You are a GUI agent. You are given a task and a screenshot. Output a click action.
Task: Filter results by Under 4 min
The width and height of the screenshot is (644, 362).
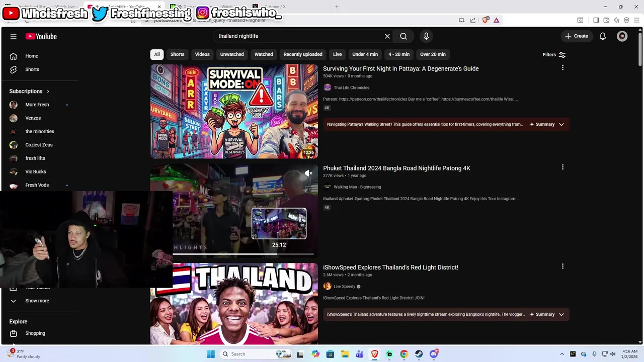[365, 54]
